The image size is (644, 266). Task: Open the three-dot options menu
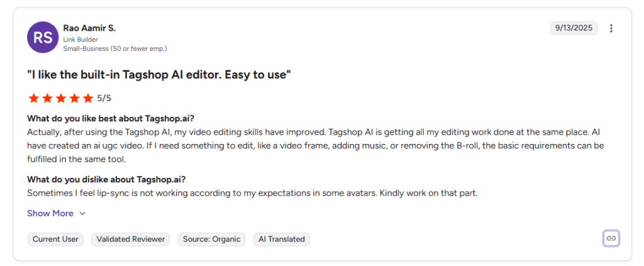point(611,28)
